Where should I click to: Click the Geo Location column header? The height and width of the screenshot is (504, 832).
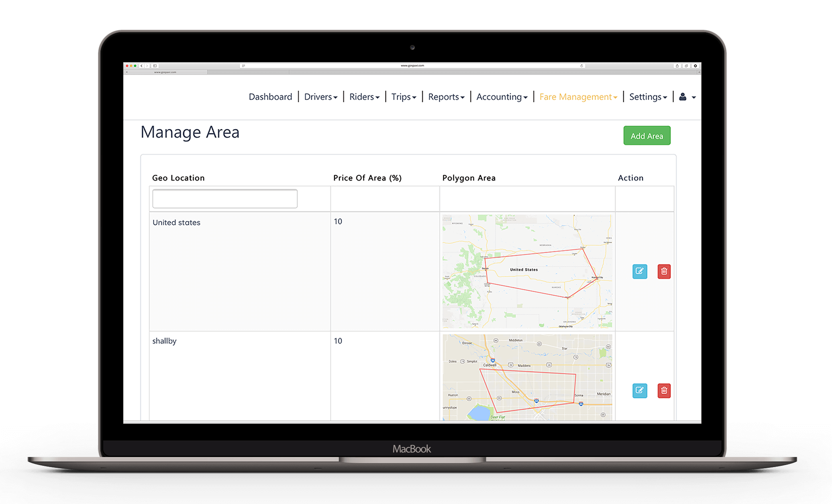click(178, 178)
